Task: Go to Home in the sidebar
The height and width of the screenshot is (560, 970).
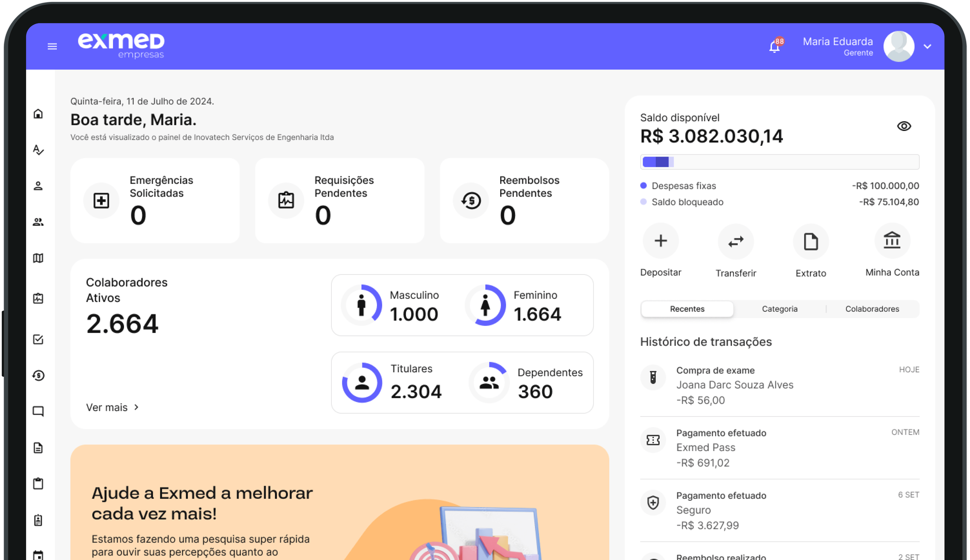Action: pos(38,113)
